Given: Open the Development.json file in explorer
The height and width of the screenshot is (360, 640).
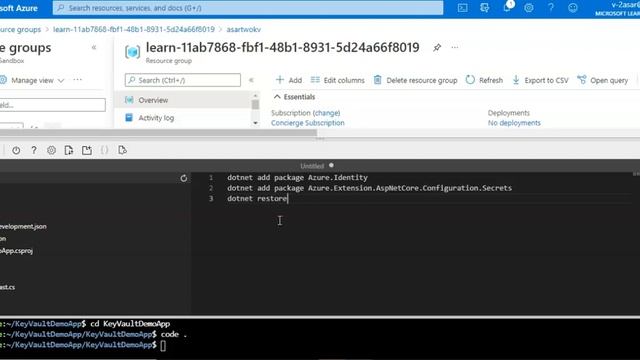Looking at the screenshot, I should pos(23,226).
